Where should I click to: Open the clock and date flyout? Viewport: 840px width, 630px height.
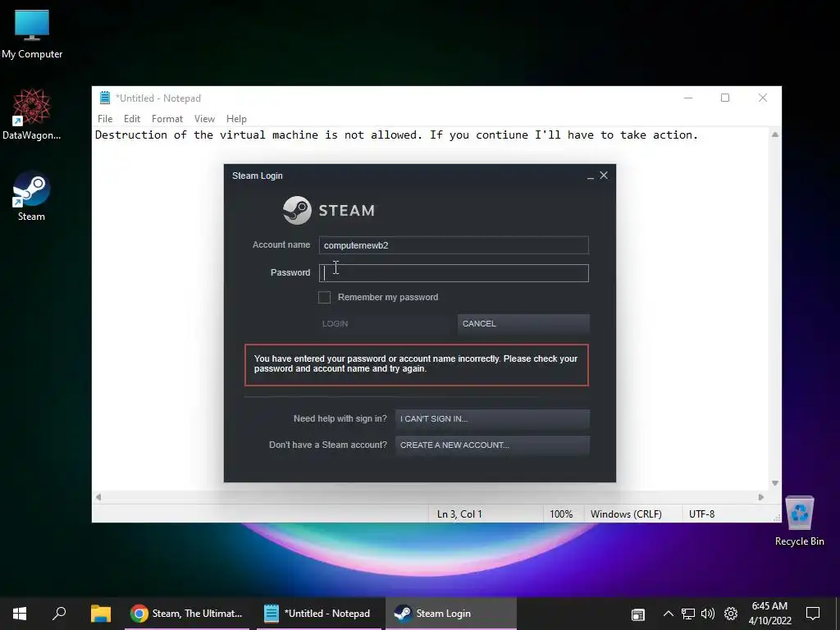[x=769, y=614]
